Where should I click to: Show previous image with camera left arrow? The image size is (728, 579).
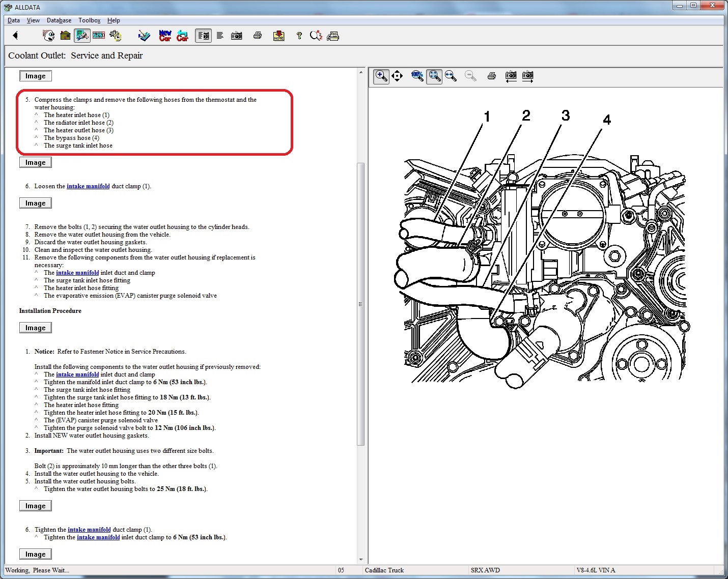511,76
